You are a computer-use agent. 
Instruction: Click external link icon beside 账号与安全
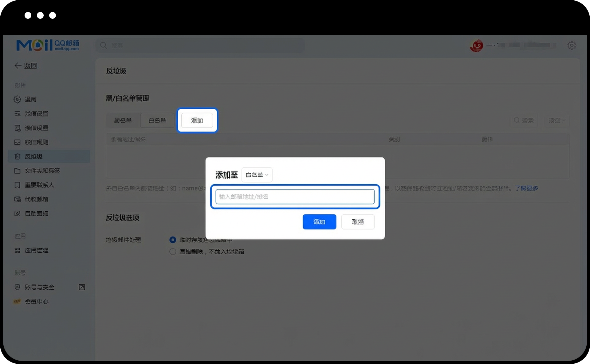[82, 287]
